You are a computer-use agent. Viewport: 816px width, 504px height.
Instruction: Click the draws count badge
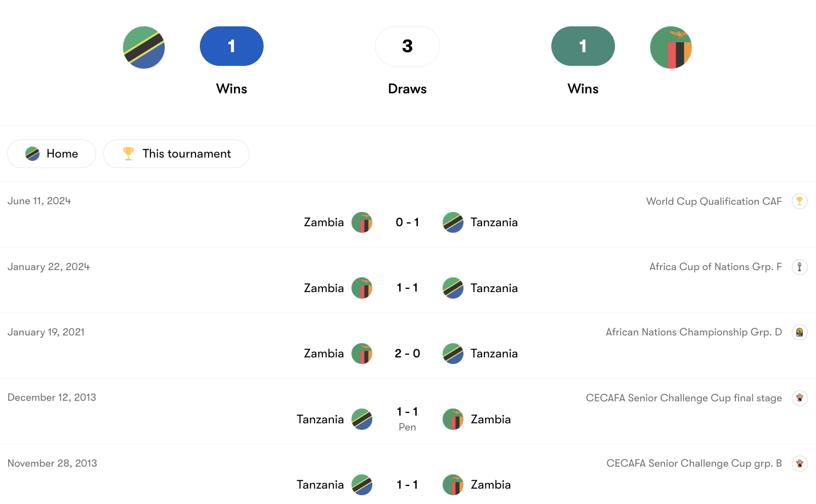pyautogui.click(x=407, y=46)
